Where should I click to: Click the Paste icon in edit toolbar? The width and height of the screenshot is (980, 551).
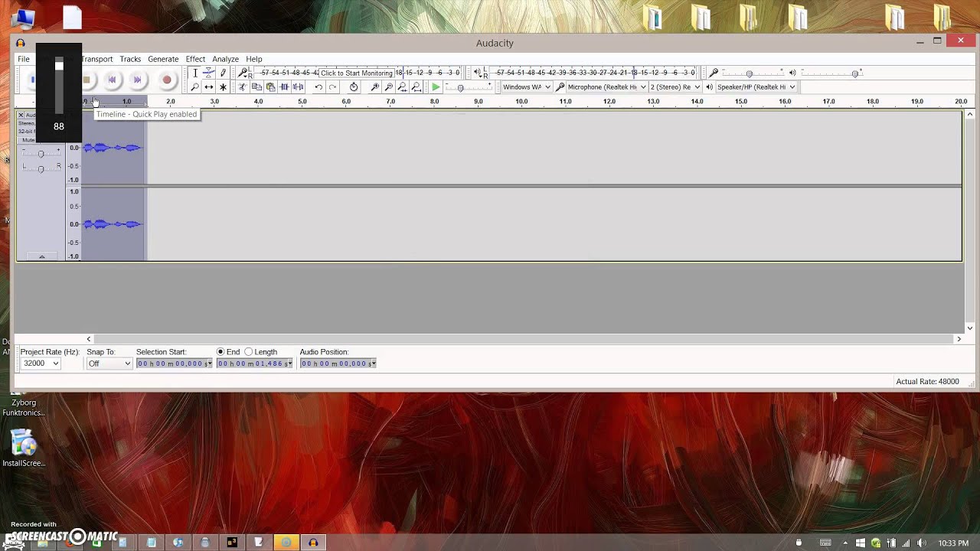pos(270,87)
